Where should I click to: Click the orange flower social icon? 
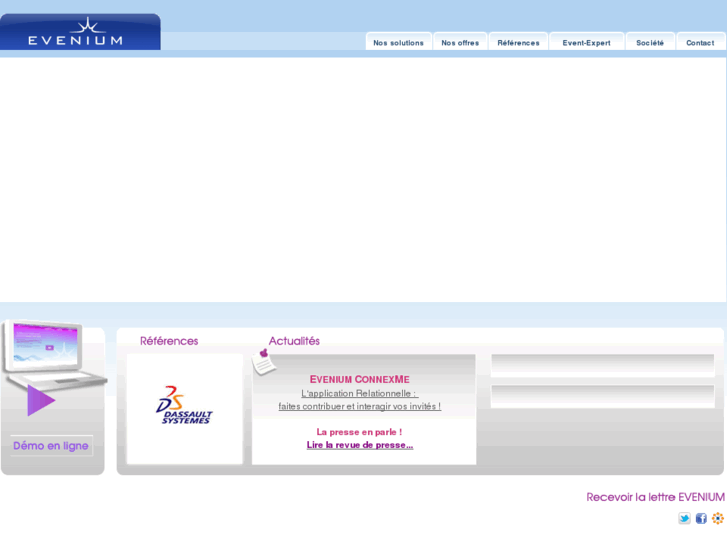pos(718,518)
